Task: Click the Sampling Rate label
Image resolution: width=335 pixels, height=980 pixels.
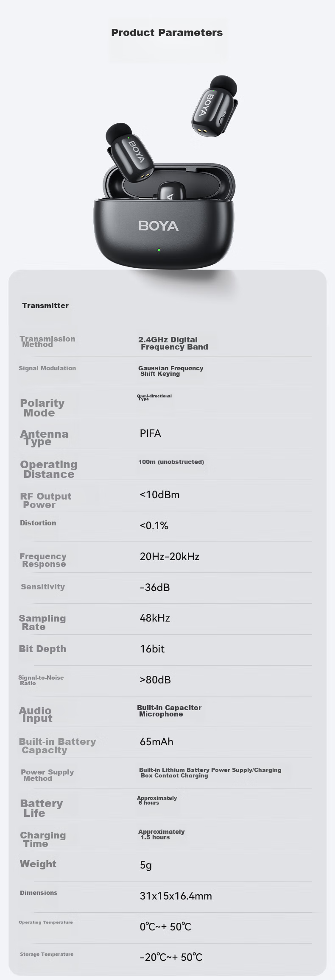Action: [x=42, y=623]
